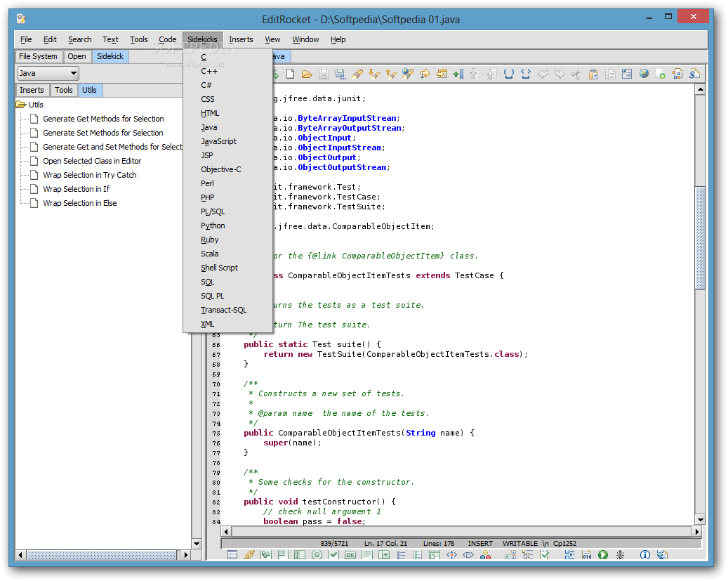728x581 pixels.
Task: Click the editor horizontal scrollbar left arrow
Action: (x=226, y=531)
